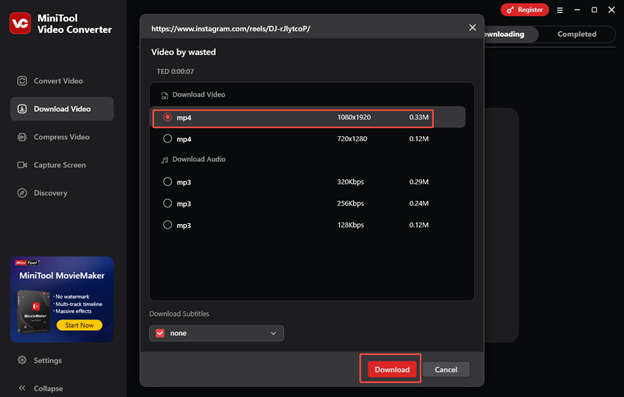
Task: Click the Download Audio music note icon
Action: 164,160
